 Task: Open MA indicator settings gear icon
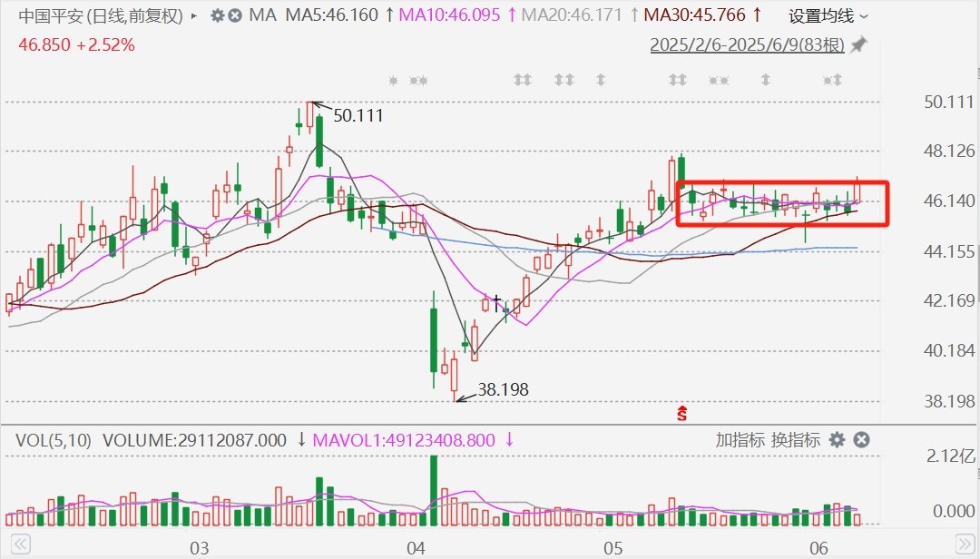217,15
